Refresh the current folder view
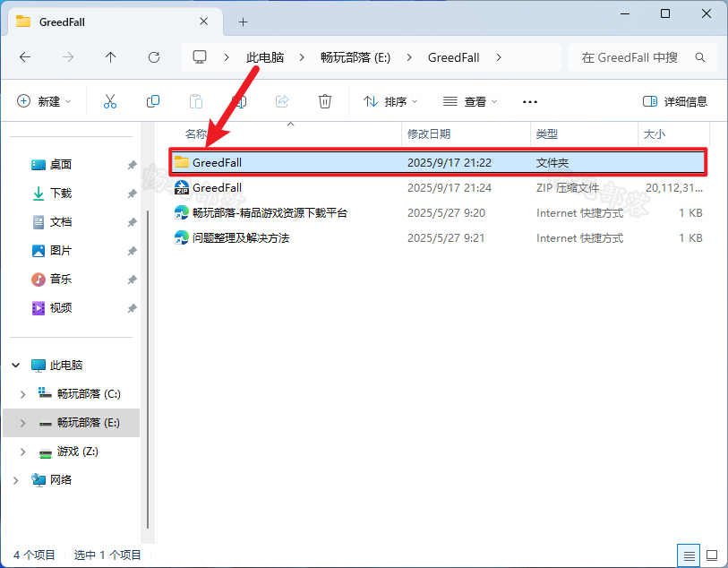The width and height of the screenshot is (728, 568). tap(154, 57)
